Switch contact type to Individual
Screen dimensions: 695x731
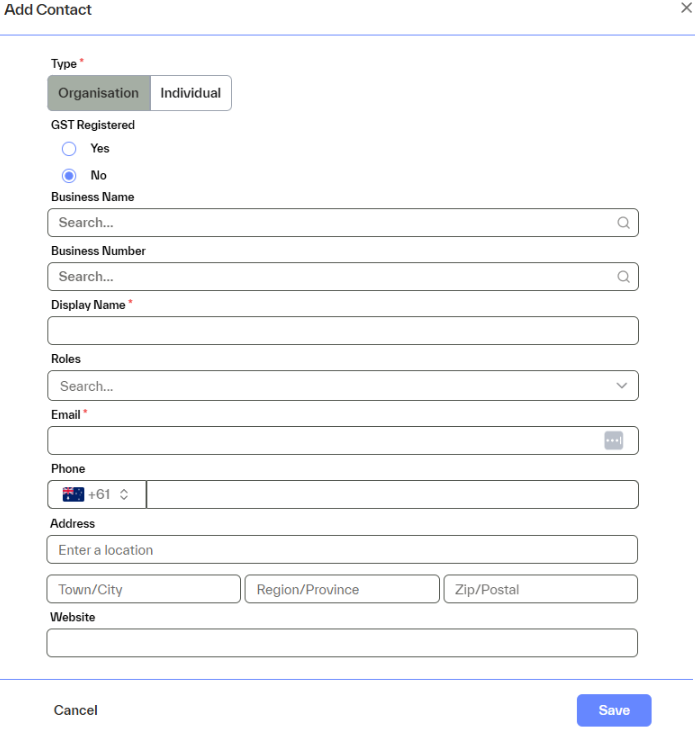tap(190, 93)
